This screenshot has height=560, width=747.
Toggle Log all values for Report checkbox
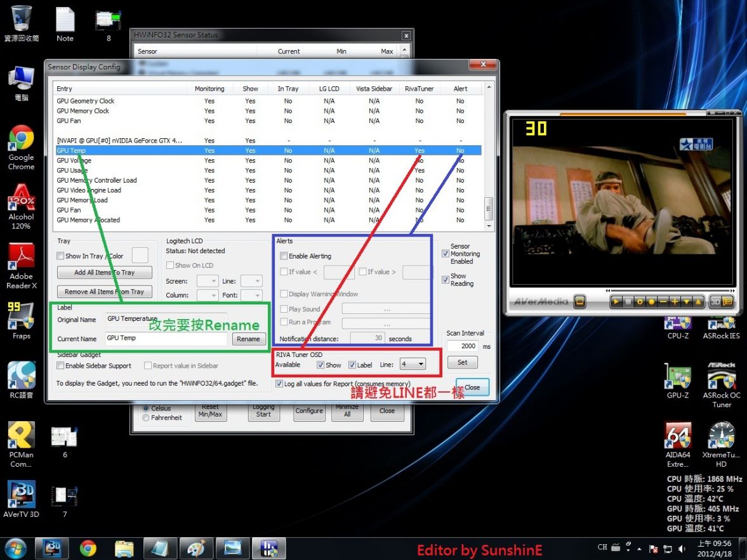point(280,384)
